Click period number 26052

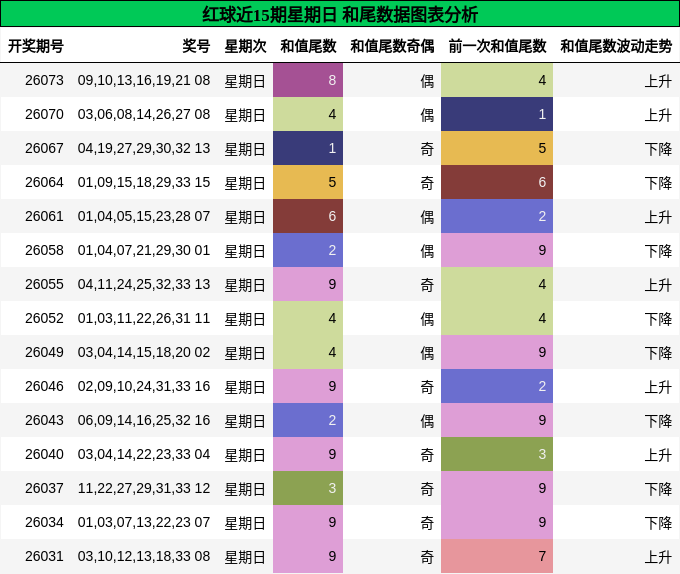tap(44, 318)
